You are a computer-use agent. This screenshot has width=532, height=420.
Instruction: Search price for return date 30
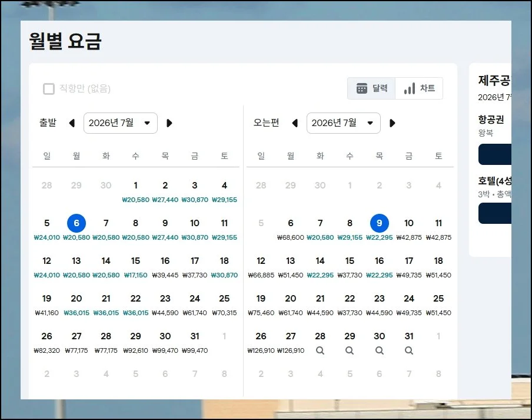379,350
